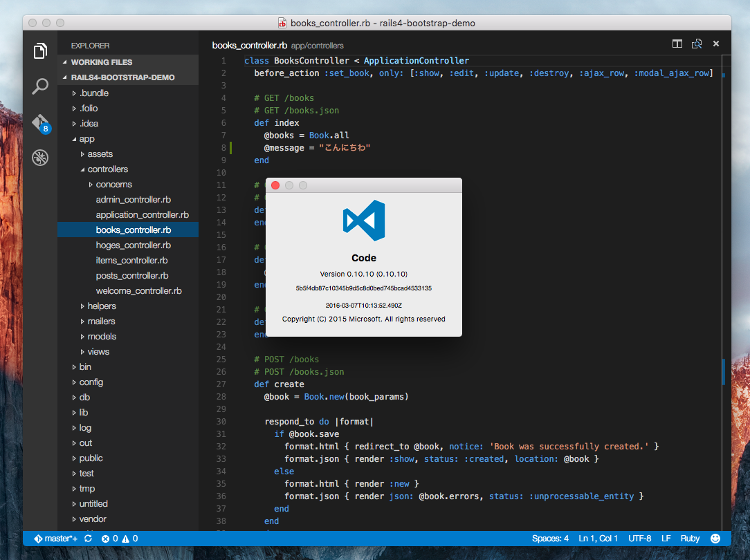Collapse the controllers folder

point(107,169)
